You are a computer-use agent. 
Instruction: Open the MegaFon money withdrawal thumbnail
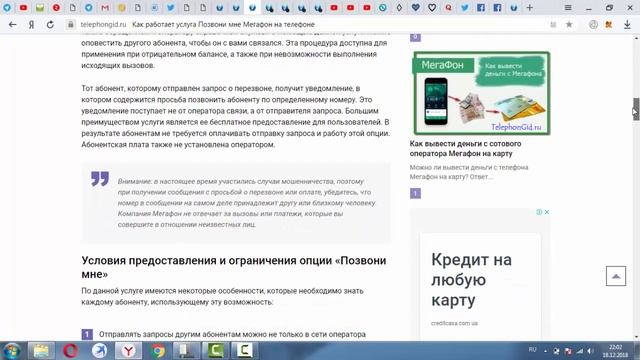(482, 93)
